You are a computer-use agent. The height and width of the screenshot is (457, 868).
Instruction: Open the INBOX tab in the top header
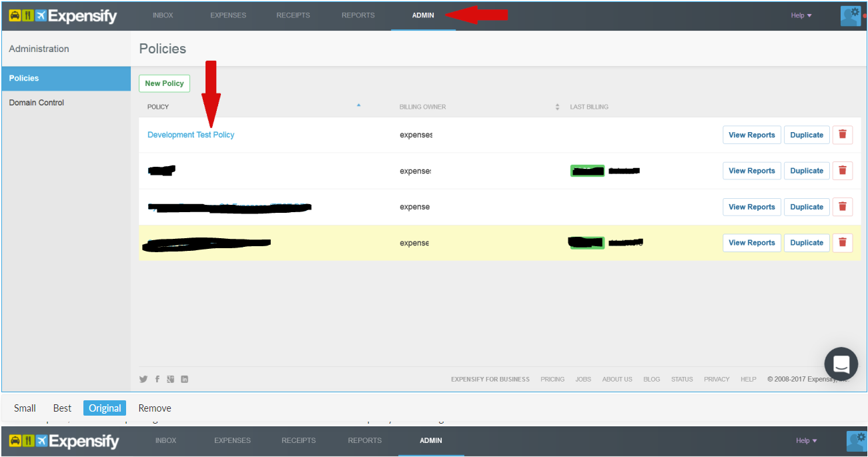[163, 15]
